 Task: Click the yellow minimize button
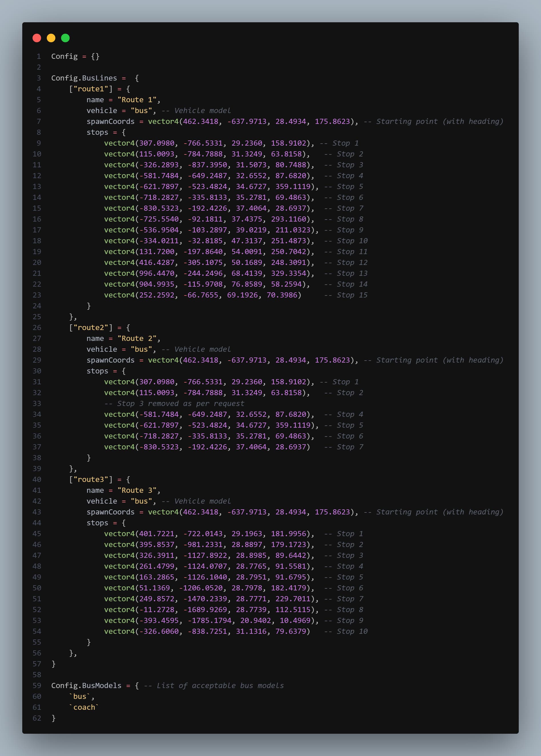tap(51, 38)
